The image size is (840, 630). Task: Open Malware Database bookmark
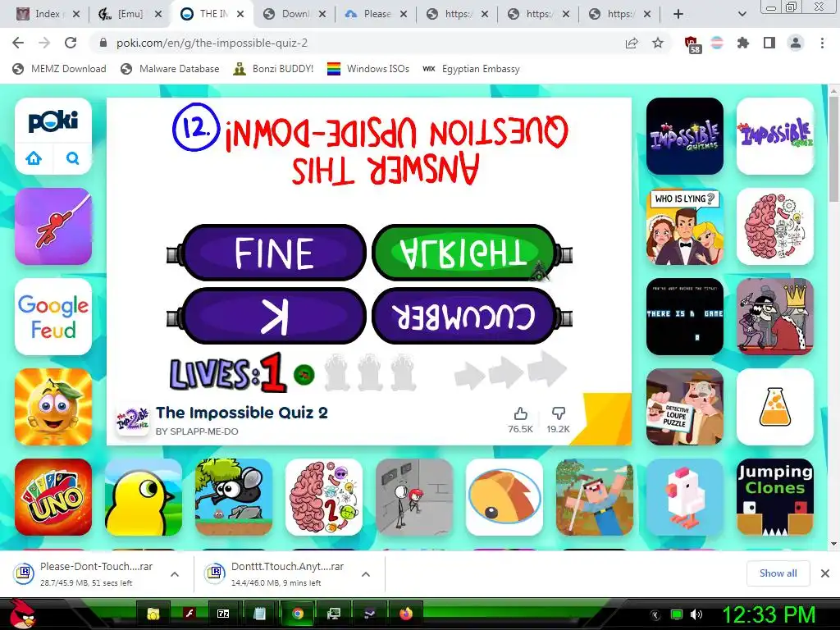[x=171, y=69]
